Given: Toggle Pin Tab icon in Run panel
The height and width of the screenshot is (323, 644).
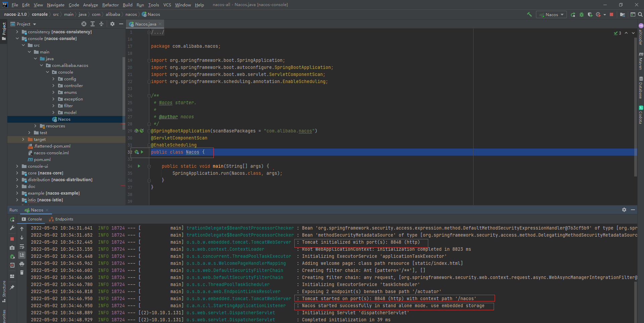Looking at the screenshot, I should click(x=12, y=287).
